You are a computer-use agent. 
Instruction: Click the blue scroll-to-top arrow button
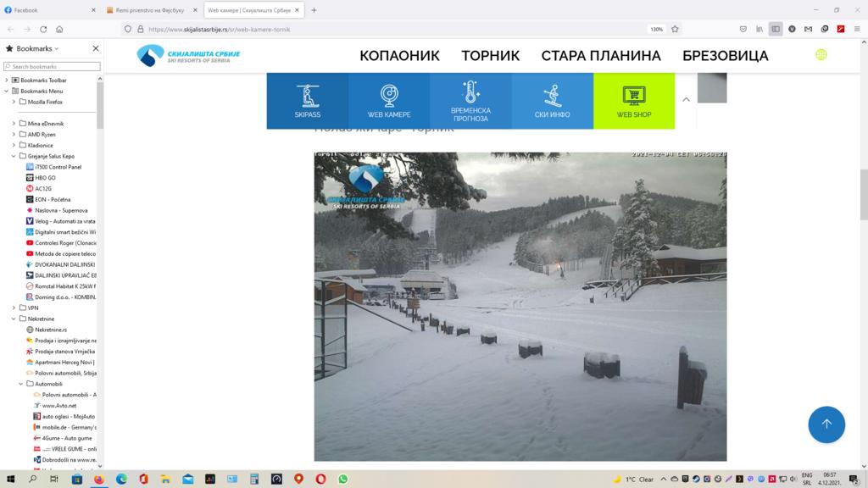pos(826,424)
